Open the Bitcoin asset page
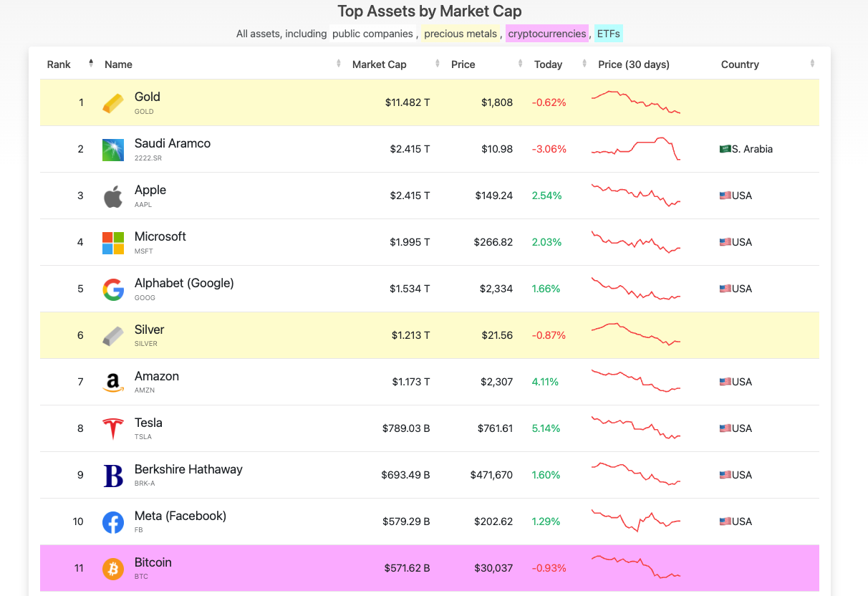This screenshot has height=596, width=868. point(153,562)
